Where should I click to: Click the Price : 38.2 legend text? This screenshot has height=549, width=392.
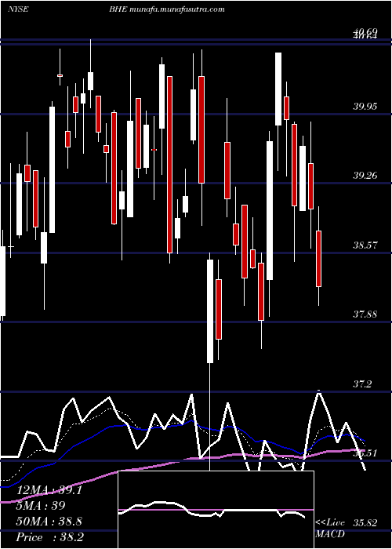(49, 537)
